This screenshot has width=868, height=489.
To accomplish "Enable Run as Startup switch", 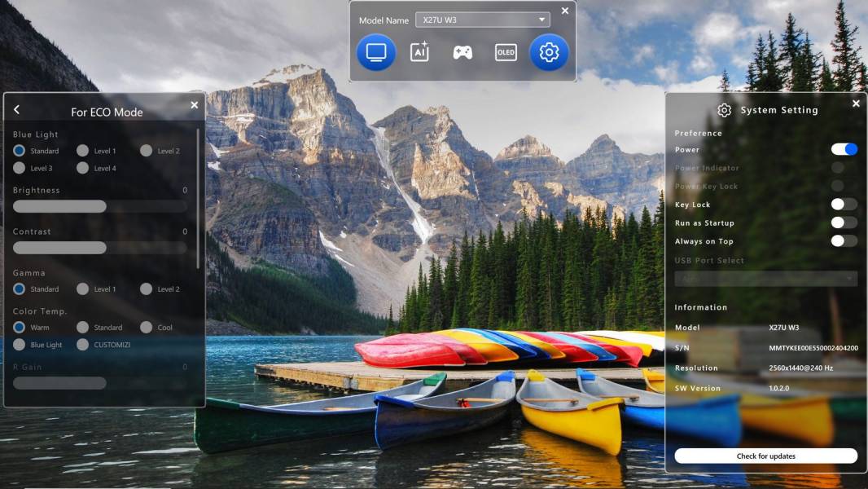I will 844,222.
